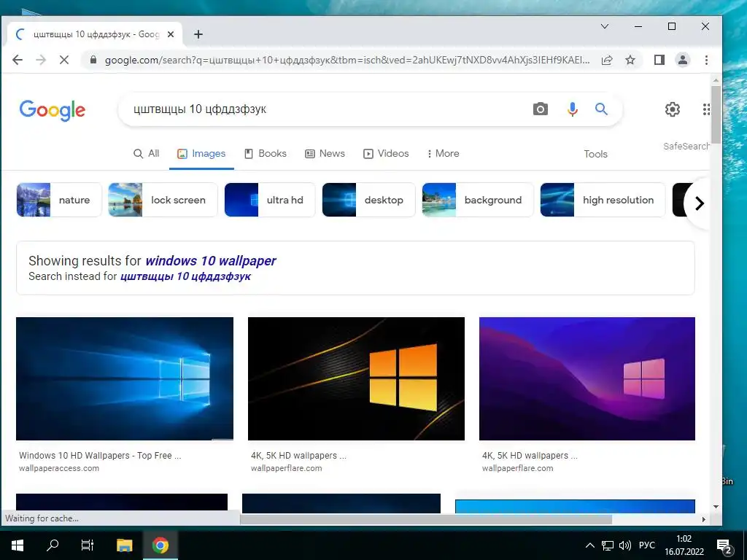Visit wallpaperaccess.com source link
Viewport: 747px width, 560px height.
(x=59, y=468)
